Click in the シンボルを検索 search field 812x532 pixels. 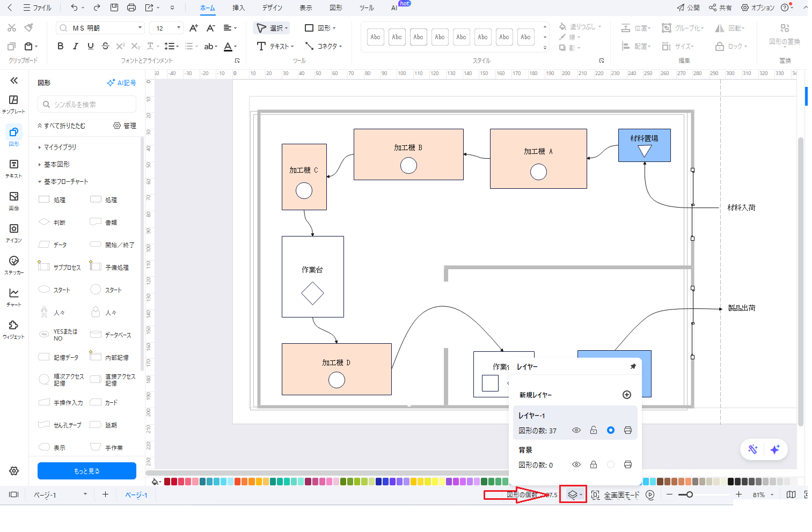point(87,105)
